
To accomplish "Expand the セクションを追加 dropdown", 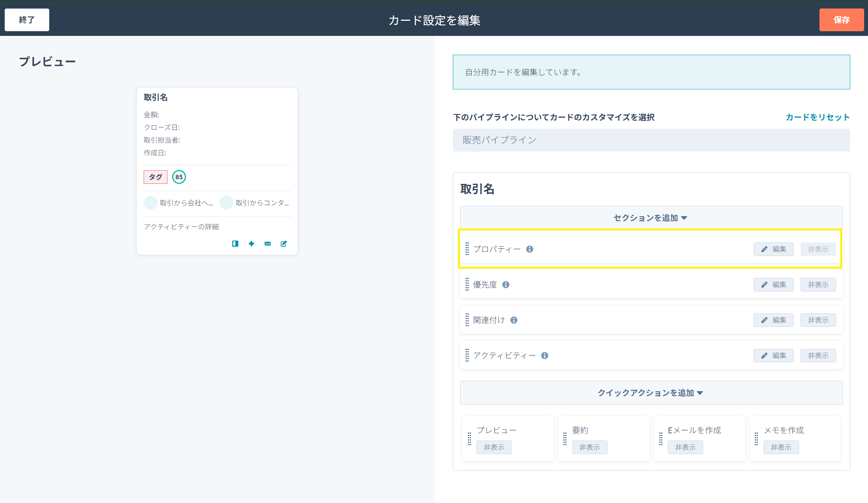I will point(651,218).
